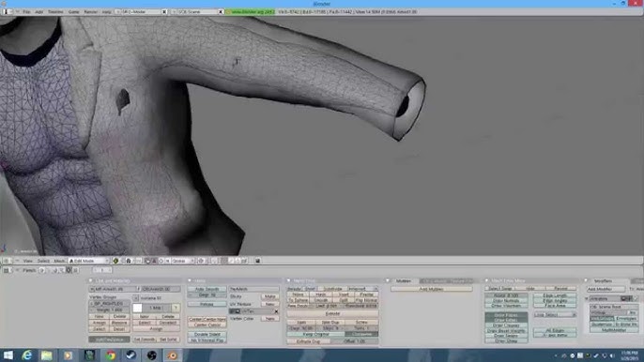Toggle the Auto Smooth option
The height and width of the screenshot is (362, 644).
(x=207, y=289)
